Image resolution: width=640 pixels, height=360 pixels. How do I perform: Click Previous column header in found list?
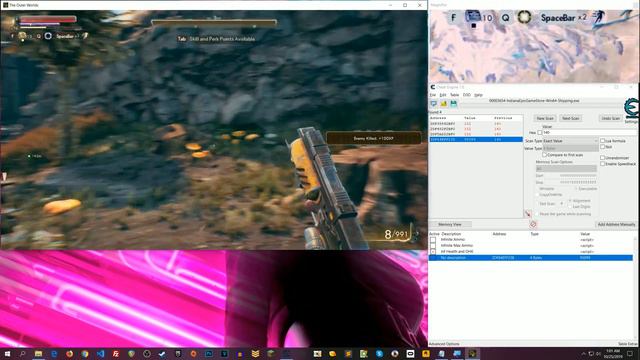coord(503,118)
